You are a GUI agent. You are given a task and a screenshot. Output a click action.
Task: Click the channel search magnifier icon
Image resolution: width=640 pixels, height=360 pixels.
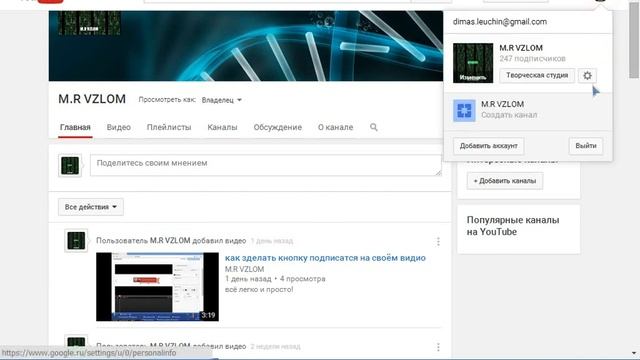tap(373, 127)
